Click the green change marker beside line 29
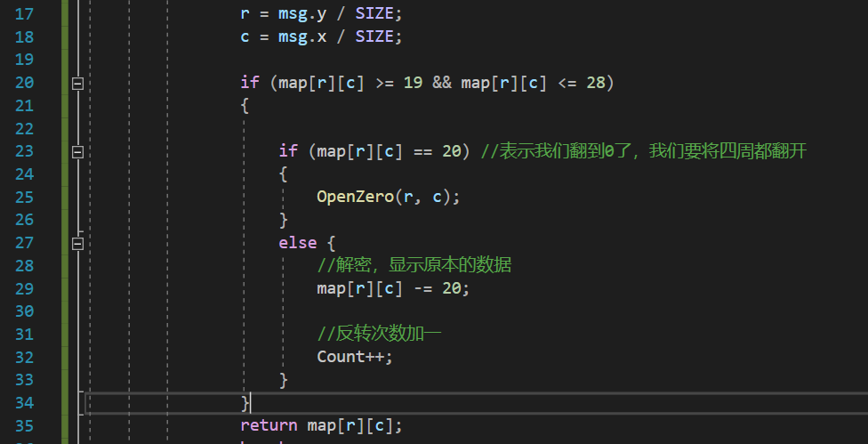 (x=65, y=288)
